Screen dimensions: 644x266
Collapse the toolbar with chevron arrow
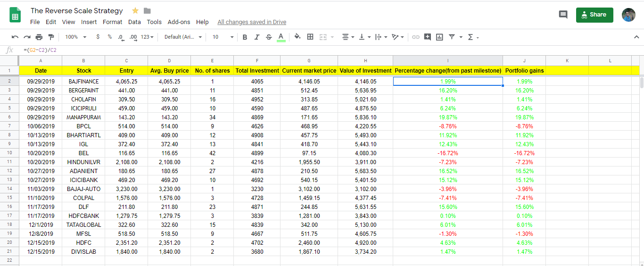[636, 37]
